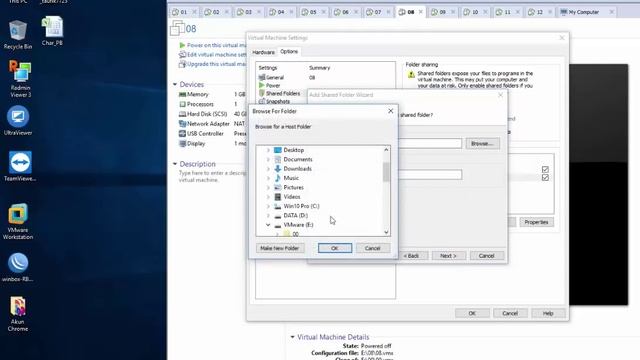Expand the Desktop node in the folder tree

(x=268, y=150)
